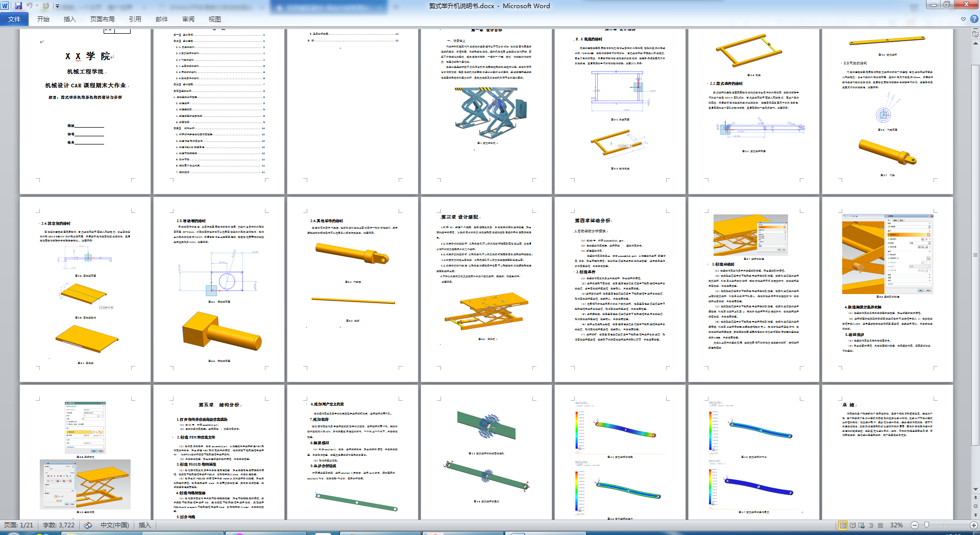This screenshot has width=980, height=535.
Task: Switch to the 引用 (References) tab
Action: 135,19
